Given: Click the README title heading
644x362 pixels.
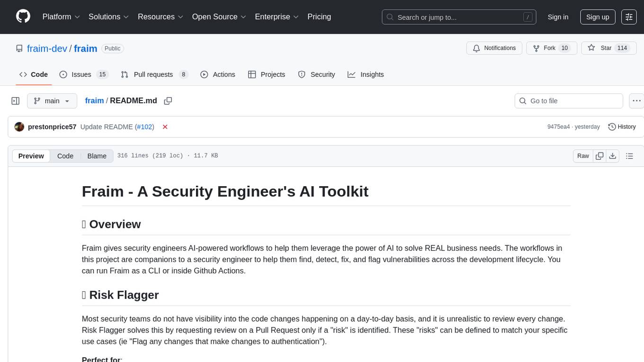Looking at the screenshot, I should pos(225,191).
